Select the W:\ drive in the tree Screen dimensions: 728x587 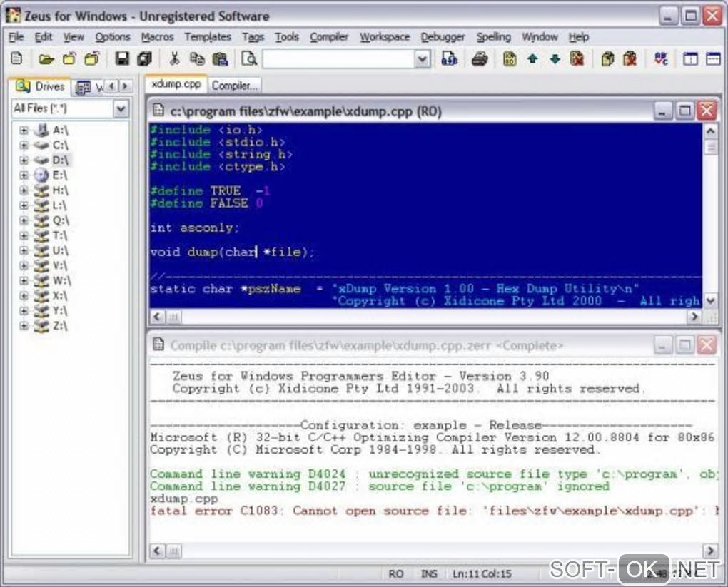(x=61, y=280)
